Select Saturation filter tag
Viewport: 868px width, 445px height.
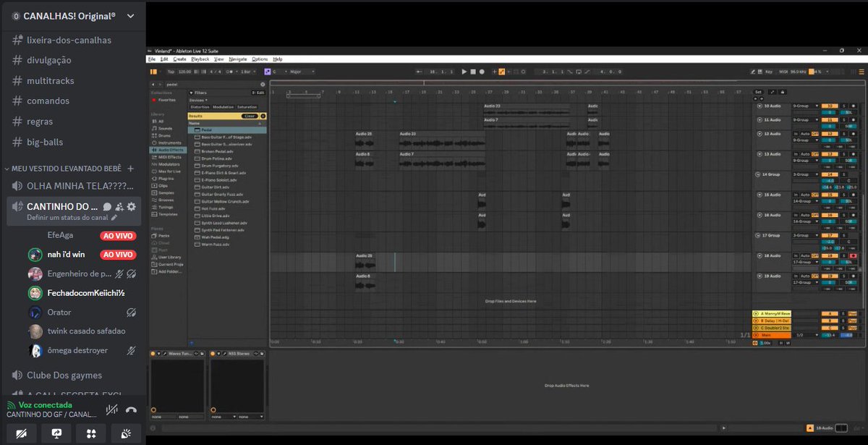(x=247, y=107)
